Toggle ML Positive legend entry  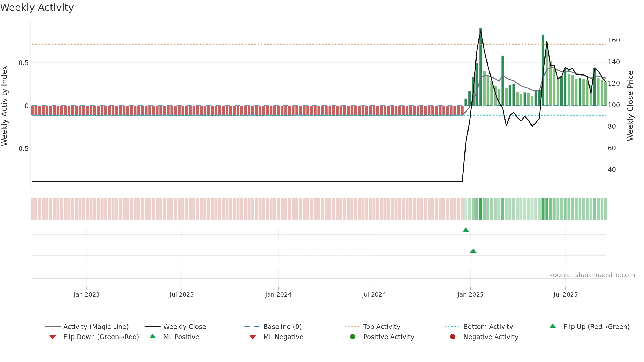[x=174, y=337]
